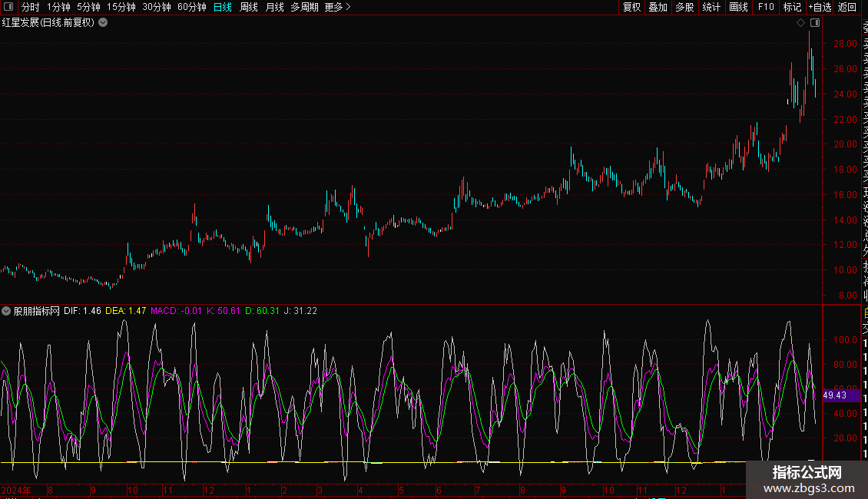
Task: Expand the 更多 periods menu
Action: [x=338, y=7]
